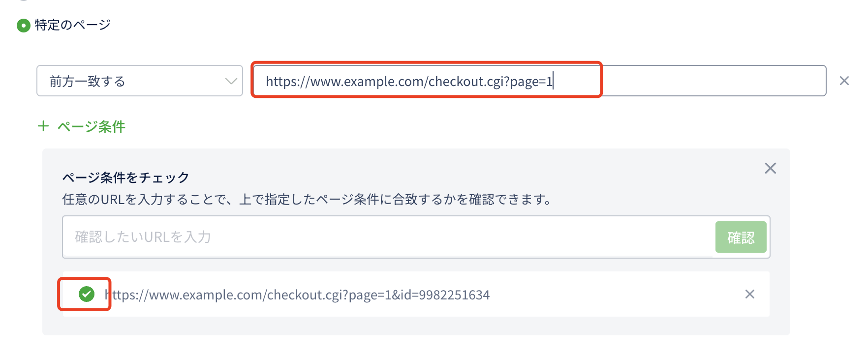This screenshot has width=868, height=355.
Task: Focus the URL condition field with checkout.cgi?page=1
Action: [x=540, y=81]
